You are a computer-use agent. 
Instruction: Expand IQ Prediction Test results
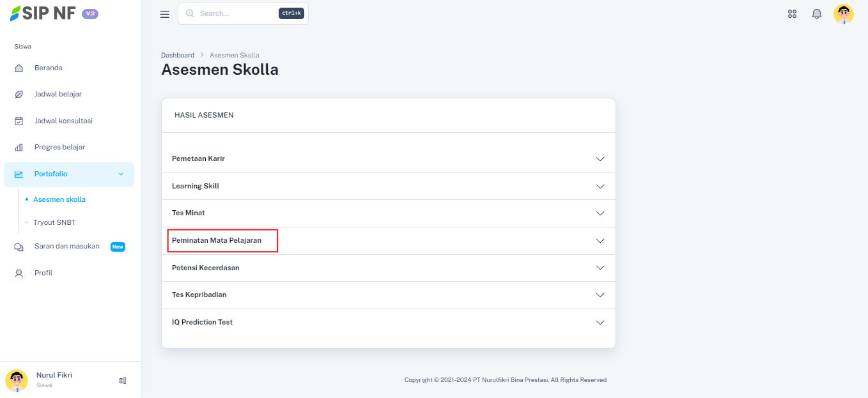click(x=600, y=323)
